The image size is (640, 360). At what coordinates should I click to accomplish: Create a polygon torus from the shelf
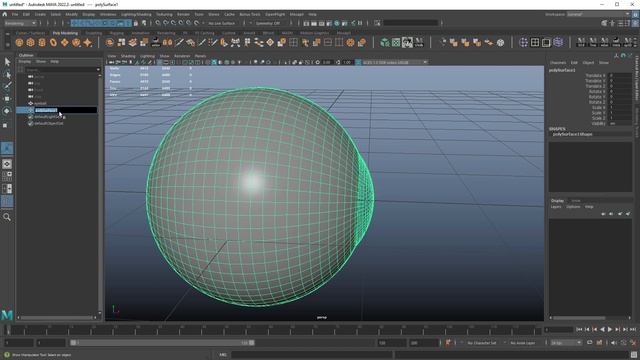pyautogui.click(x=53, y=42)
